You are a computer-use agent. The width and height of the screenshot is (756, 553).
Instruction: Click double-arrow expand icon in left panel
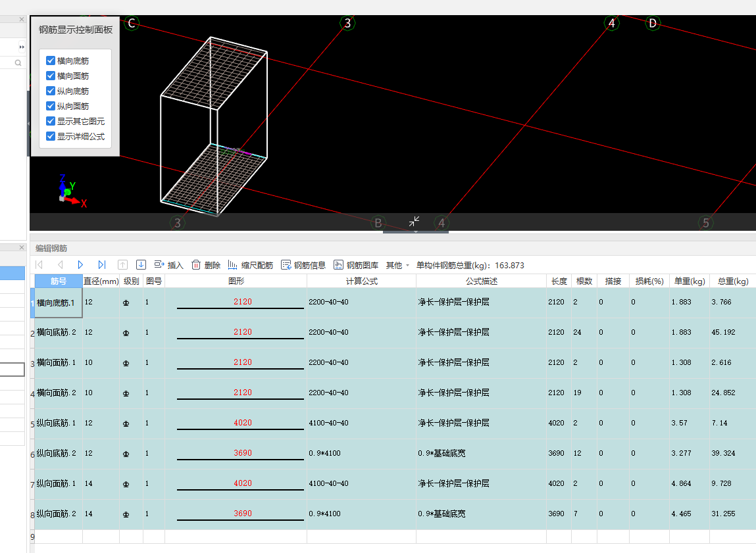(x=22, y=47)
